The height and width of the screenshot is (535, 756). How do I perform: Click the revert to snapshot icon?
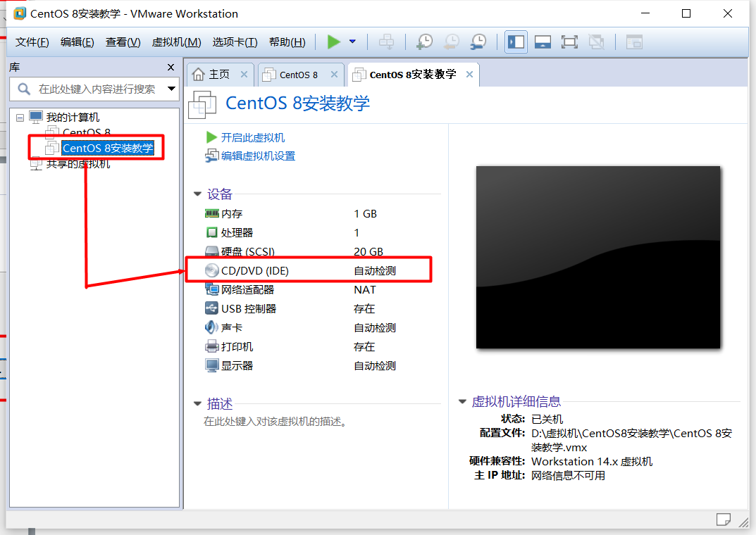click(x=452, y=42)
